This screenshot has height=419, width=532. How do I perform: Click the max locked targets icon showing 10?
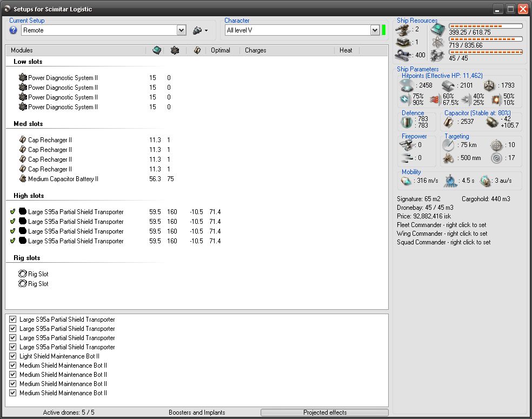pos(496,145)
